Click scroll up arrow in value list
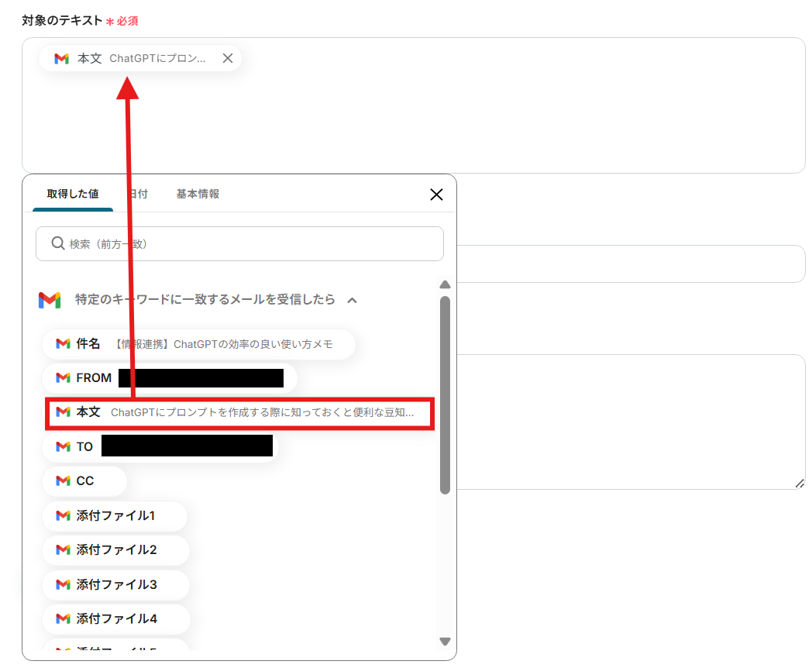The width and height of the screenshot is (812, 668). coord(445,285)
